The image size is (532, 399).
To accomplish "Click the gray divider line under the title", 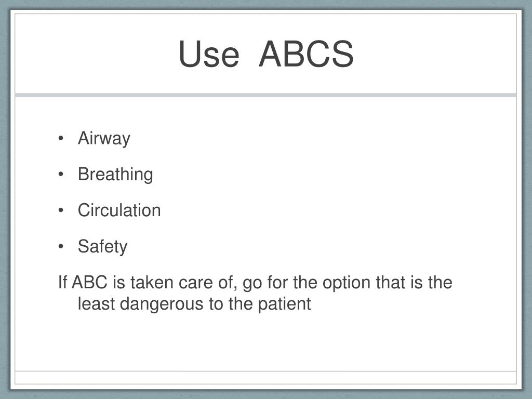I will [265, 95].
